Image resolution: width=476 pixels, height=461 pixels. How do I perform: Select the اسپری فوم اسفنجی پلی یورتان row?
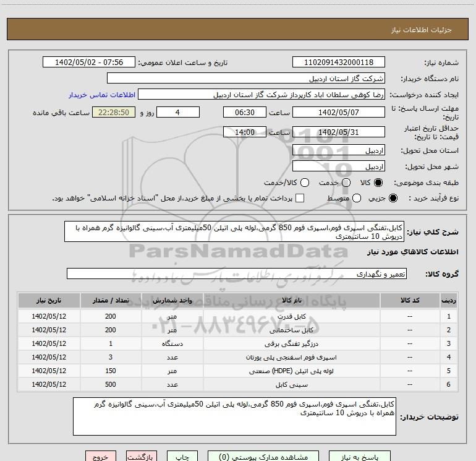(x=238, y=358)
